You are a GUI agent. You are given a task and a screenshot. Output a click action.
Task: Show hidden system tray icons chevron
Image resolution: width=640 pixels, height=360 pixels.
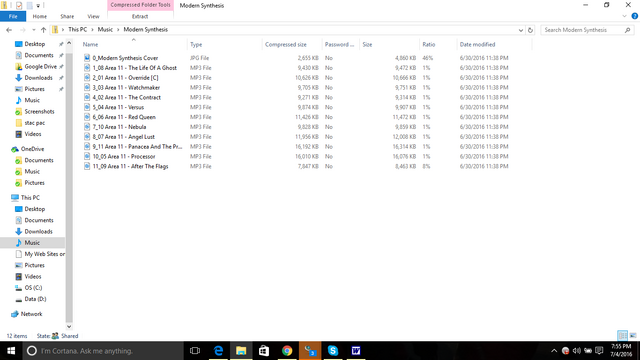pos(554,351)
